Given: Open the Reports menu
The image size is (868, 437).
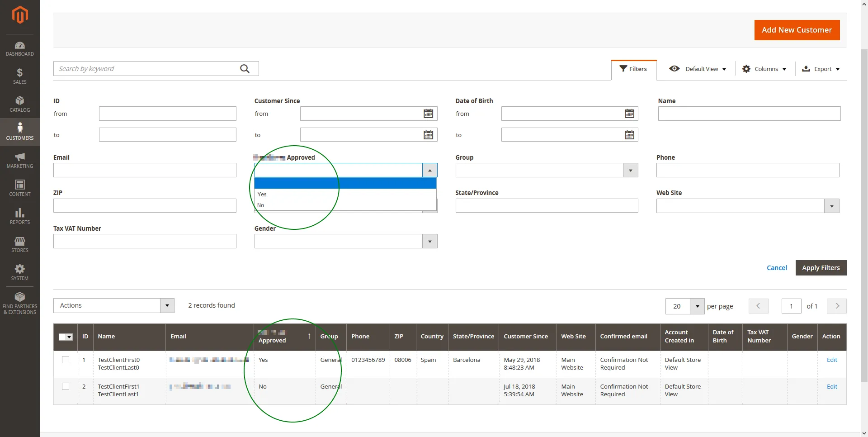Looking at the screenshot, I should click(x=20, y=216).
